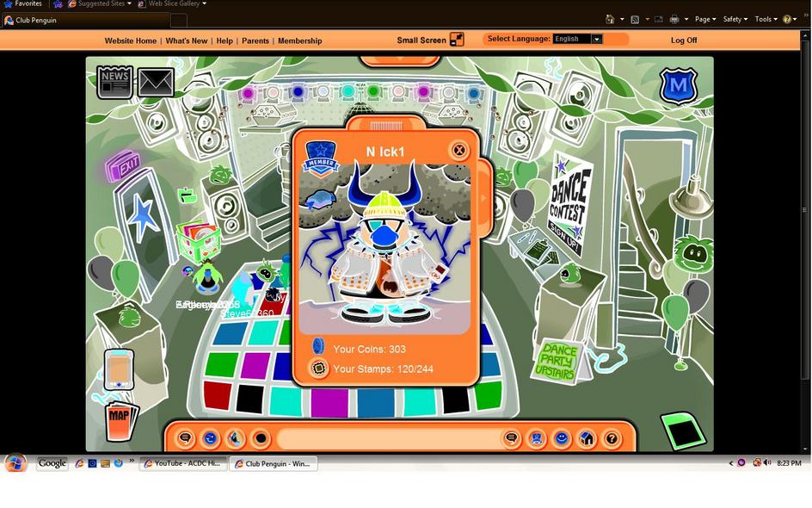Expand the Print dropdown arrow
812x508 pixels.
686,20
